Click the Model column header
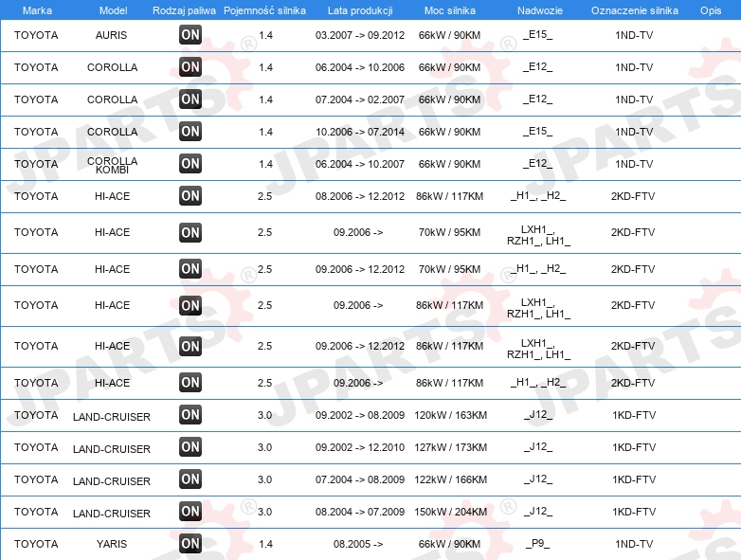The height and width of the screenshot is (560, 741). (x=113, y=10)
